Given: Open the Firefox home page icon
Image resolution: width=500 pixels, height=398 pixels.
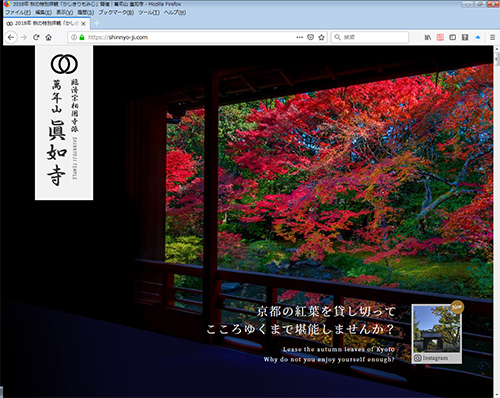Looking at the screenshot, I should 49,37.
